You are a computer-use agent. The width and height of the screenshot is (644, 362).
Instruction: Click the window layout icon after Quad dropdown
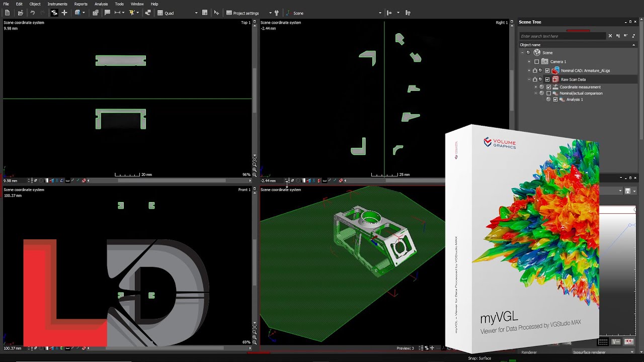(205, 13)
